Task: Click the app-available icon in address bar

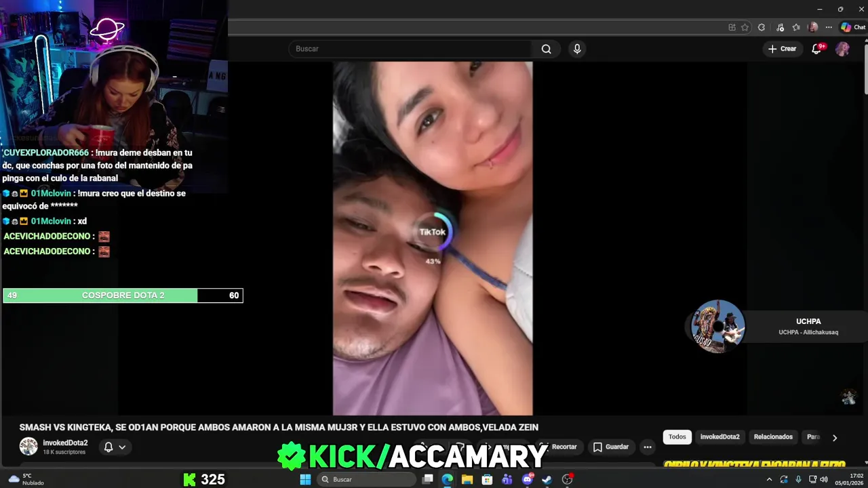Action: pyautogui.click(x=732, y=28)
